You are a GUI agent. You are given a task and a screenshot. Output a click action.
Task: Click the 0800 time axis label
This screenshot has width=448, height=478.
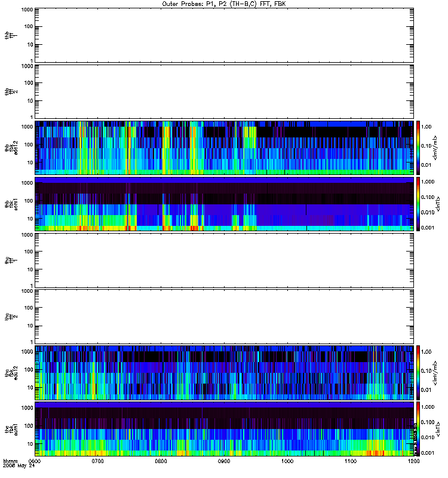pos(161,461)
